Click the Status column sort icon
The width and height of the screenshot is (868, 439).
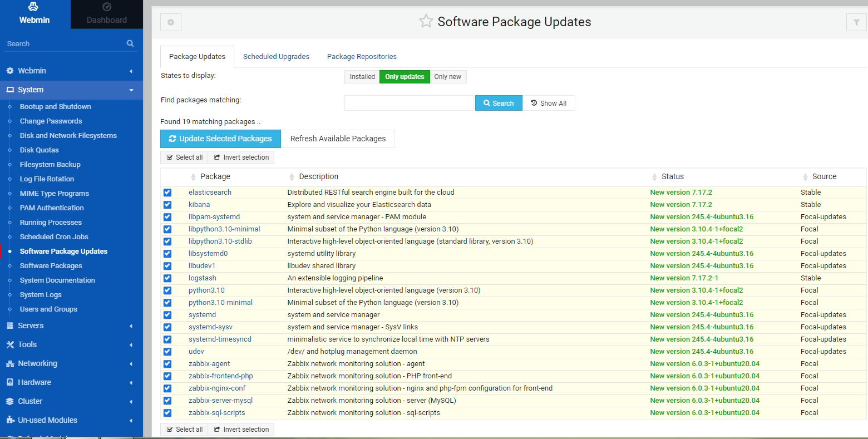pyautogui.click(x=654, y=177)
